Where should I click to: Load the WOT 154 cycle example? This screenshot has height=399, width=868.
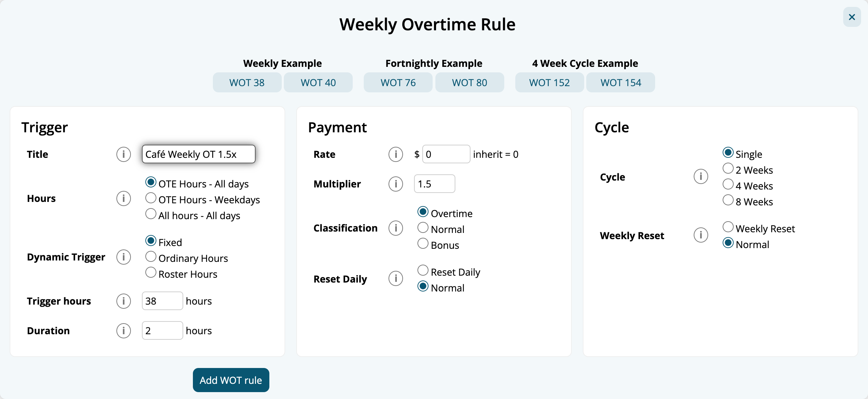click(621, 82)
